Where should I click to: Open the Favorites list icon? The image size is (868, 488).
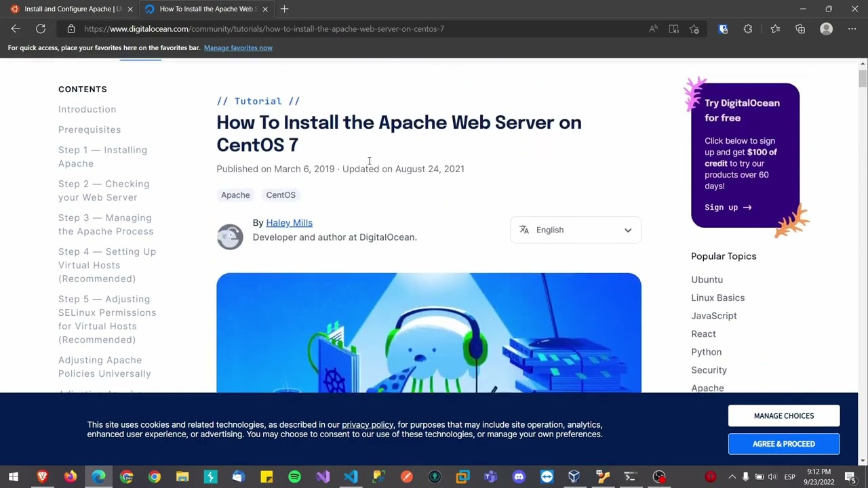(775, 29)
